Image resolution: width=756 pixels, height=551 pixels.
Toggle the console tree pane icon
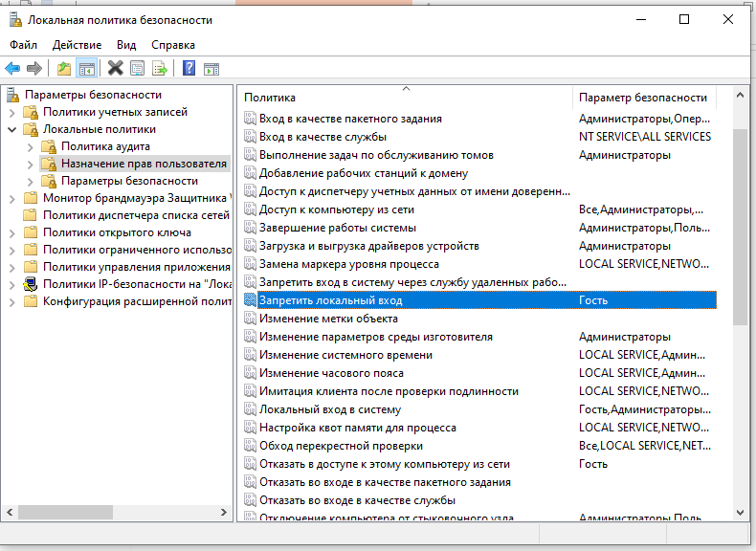pos(87,68)
